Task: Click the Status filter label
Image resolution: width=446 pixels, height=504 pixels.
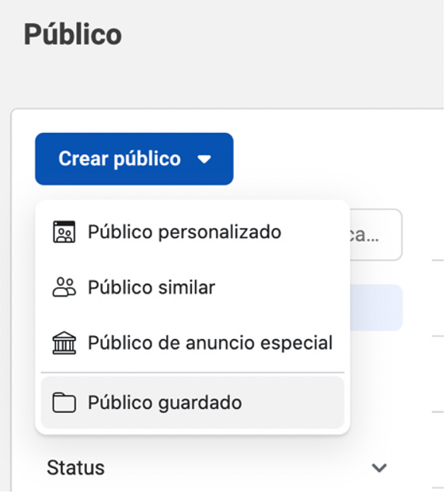Action: click(x=76, y=467)
